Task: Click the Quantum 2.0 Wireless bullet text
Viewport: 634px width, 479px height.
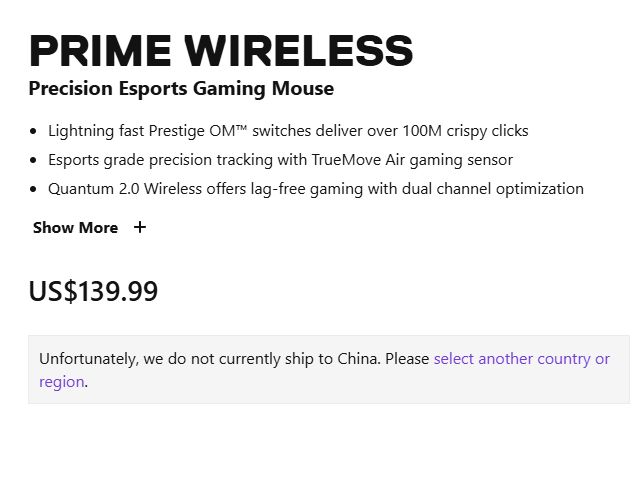Action: pyautogui.click(x=315, y=189)
